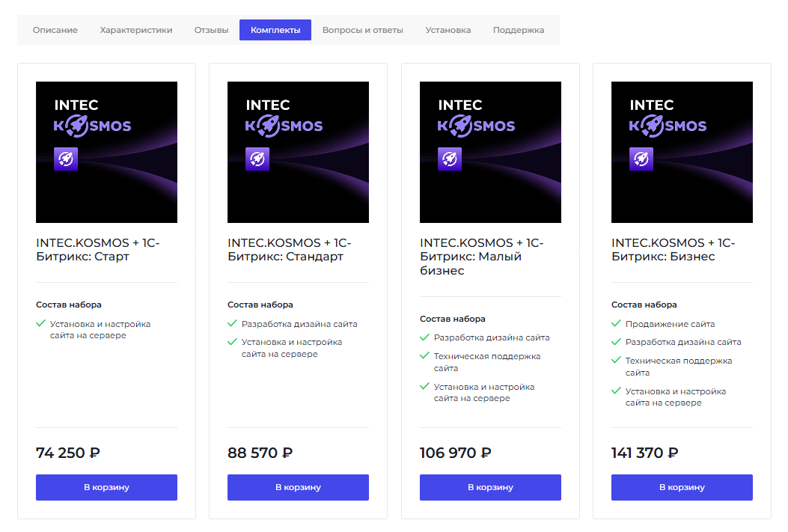788x532 pixels.
Task: Open the Отзывы tab
Action: (211, 30)
